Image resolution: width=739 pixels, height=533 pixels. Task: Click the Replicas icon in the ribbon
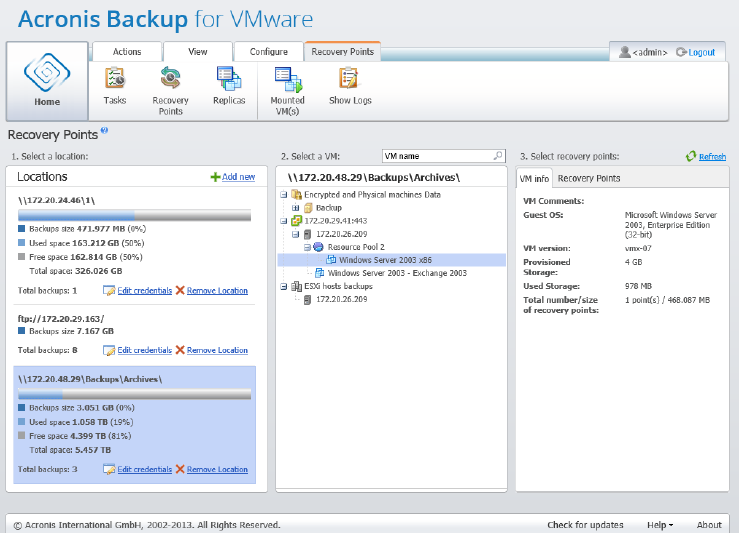(x=229, y=78)
